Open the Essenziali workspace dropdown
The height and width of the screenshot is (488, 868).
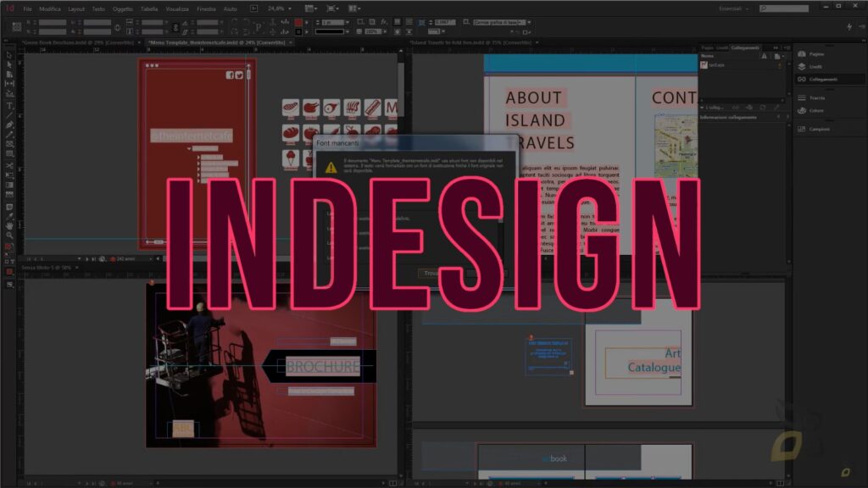[734, 8]
